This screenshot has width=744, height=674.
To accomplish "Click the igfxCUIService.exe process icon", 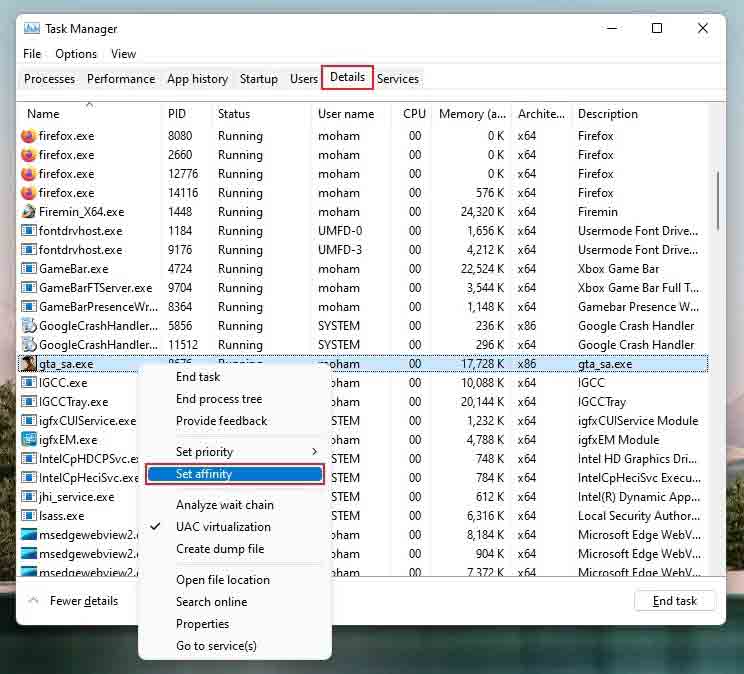I will pos(28,421).
